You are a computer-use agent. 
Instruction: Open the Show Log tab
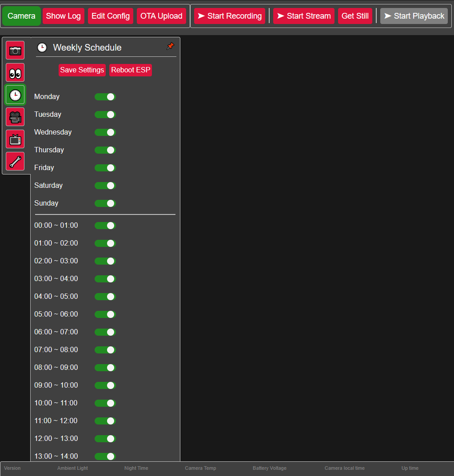pyautogui.click(x=63, y=16)
